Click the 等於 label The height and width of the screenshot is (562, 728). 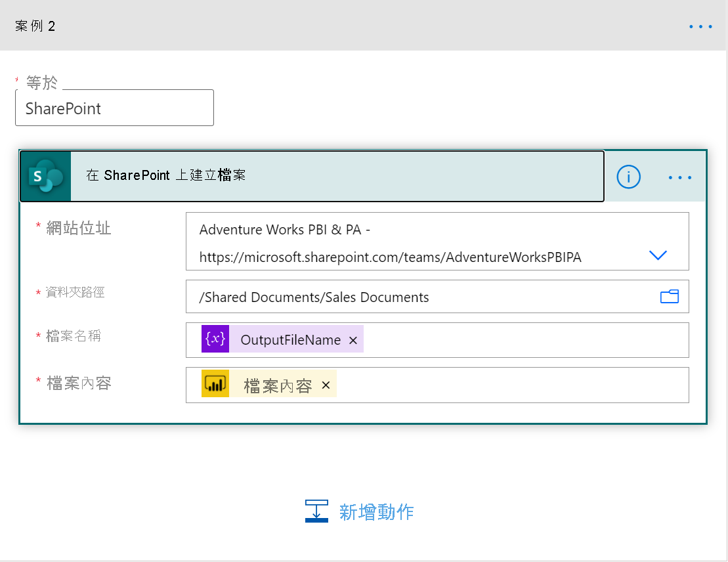click(x=42, y=83)
